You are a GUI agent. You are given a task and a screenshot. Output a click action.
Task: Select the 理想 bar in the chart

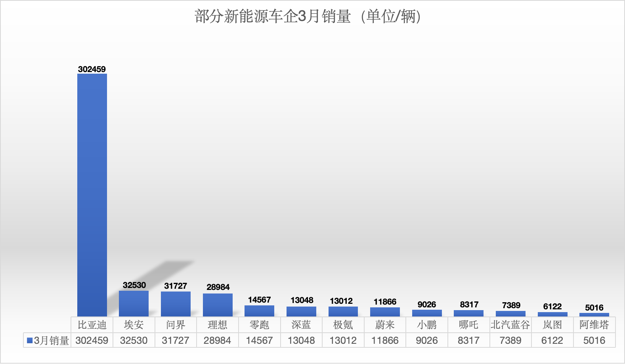(x=218, y=305)
